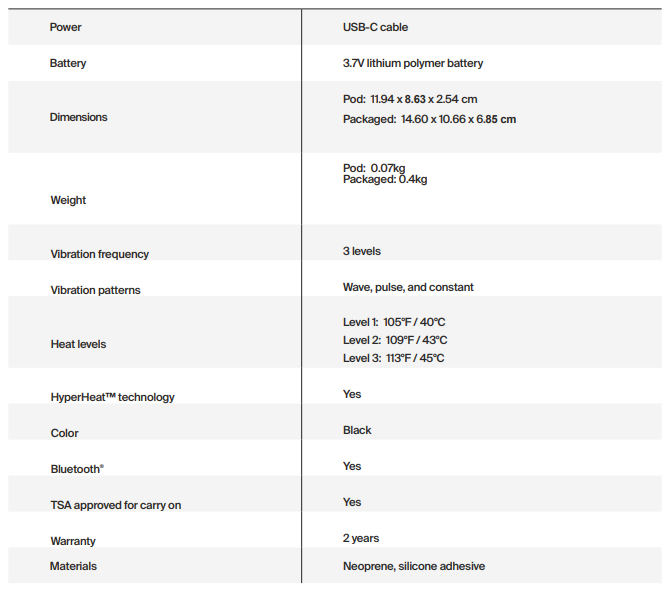Click the Heat levels label

[78, 344]
